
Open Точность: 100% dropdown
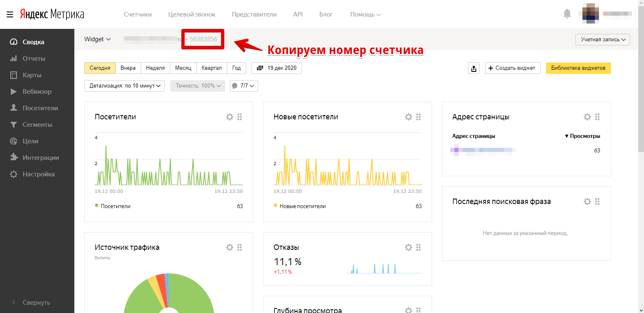(197, 86)
